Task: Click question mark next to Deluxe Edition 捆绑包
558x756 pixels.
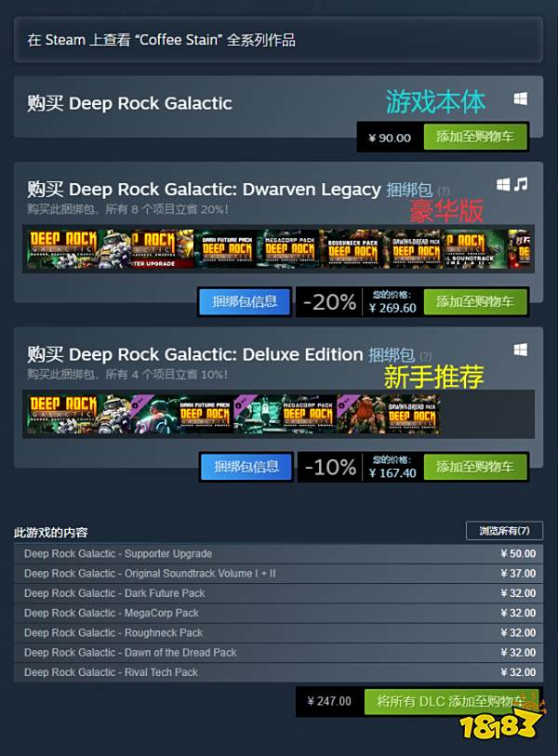Action: point(426,356)
